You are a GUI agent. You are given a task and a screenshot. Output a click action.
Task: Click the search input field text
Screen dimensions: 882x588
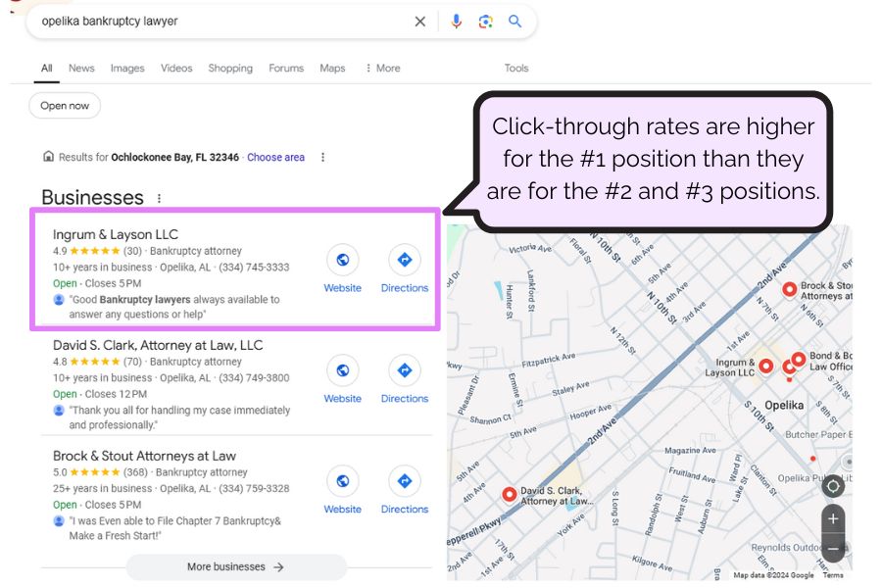[x=196, y=21]
